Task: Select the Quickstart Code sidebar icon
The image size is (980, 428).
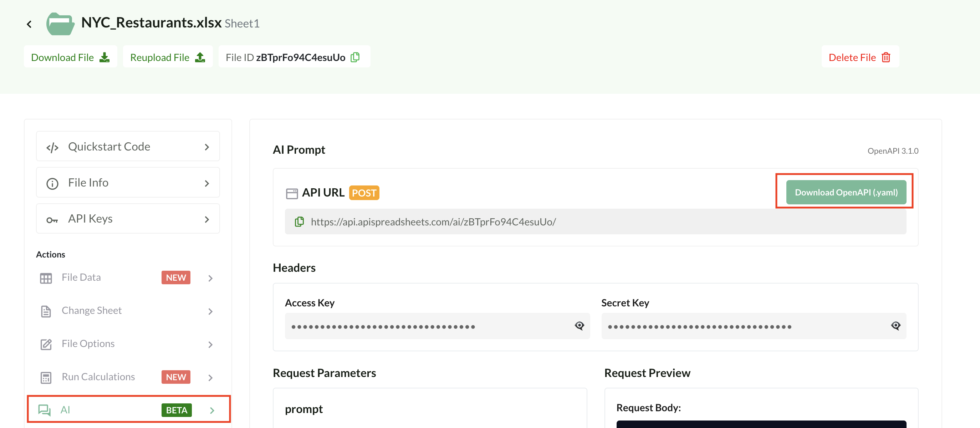Action: click(x=52, y=147)
